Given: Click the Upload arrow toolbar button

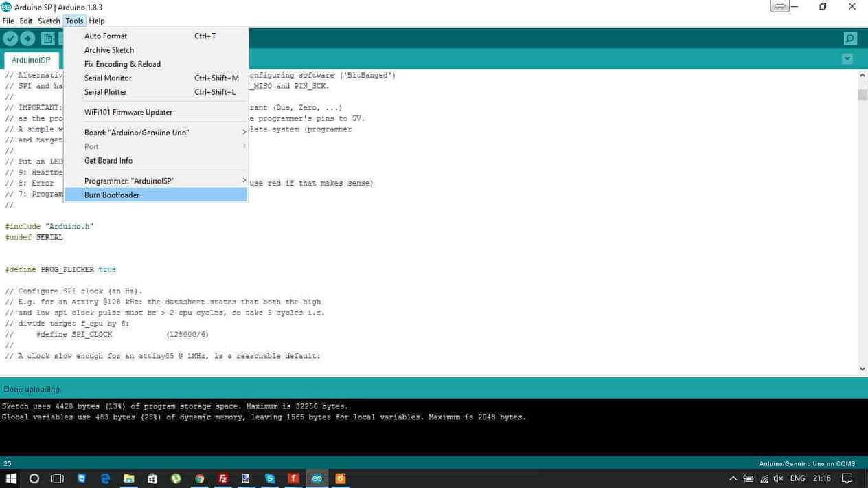Looking at the screenshot, I should pos(27,39).
